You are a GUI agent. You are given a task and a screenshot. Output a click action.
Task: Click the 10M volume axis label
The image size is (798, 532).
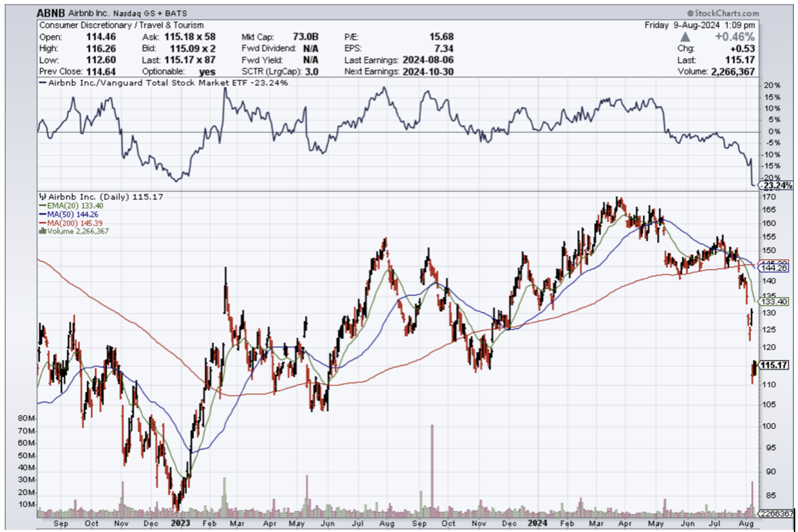[26, 504]
